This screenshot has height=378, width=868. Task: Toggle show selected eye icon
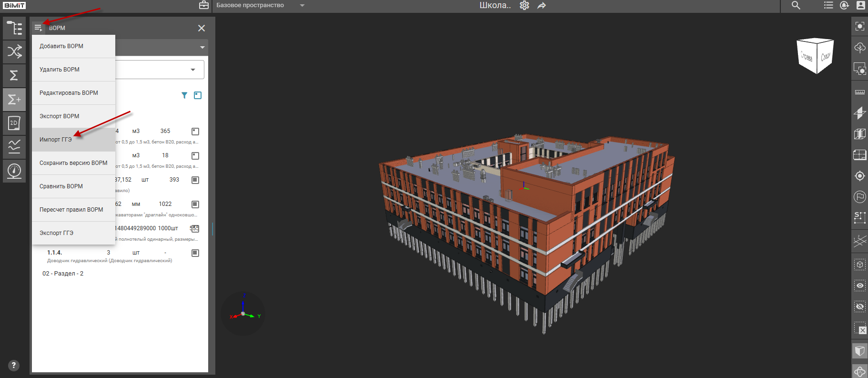[860, 286]
